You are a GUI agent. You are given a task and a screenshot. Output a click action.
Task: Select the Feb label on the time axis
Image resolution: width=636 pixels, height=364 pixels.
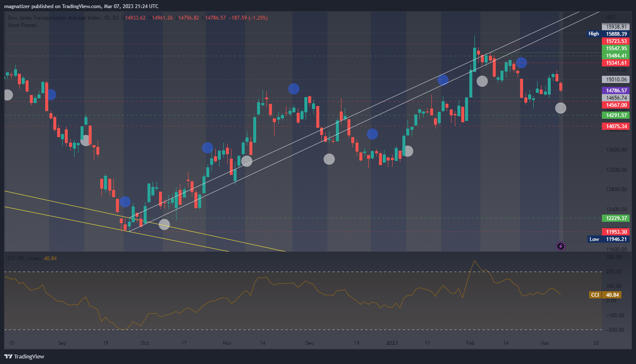point(470,343)
